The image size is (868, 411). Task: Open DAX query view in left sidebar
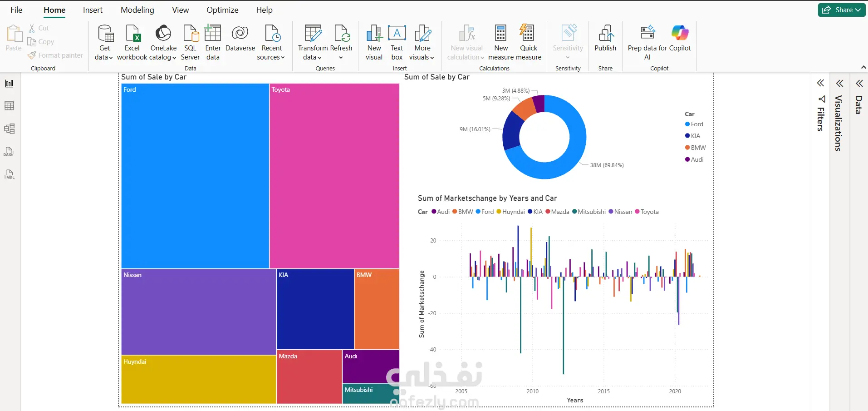(x=9, y=152)
